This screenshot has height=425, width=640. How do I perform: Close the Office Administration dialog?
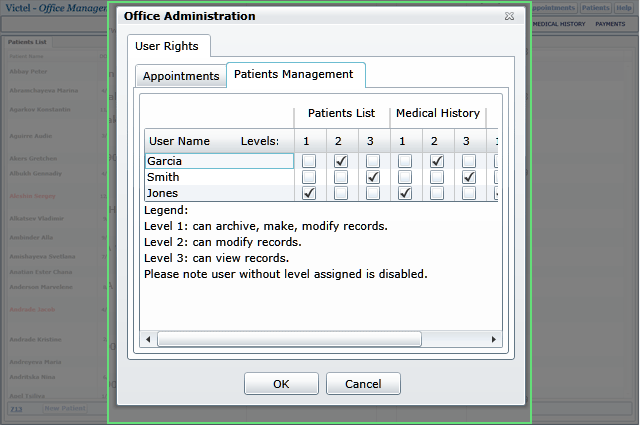(x=509, y=16)
